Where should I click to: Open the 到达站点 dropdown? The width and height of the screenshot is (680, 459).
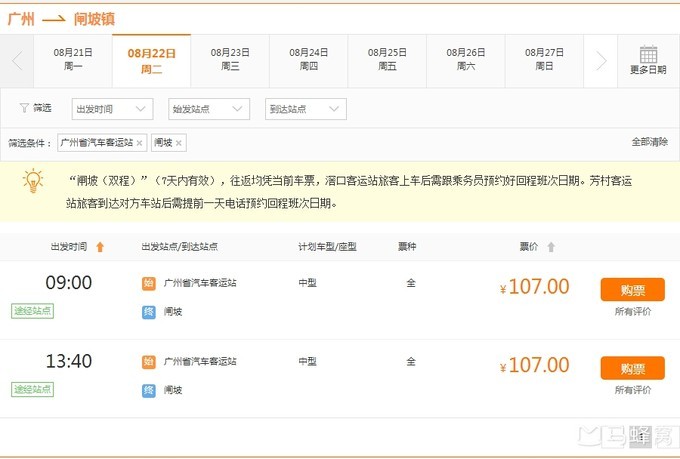click(x=306, y=109)
